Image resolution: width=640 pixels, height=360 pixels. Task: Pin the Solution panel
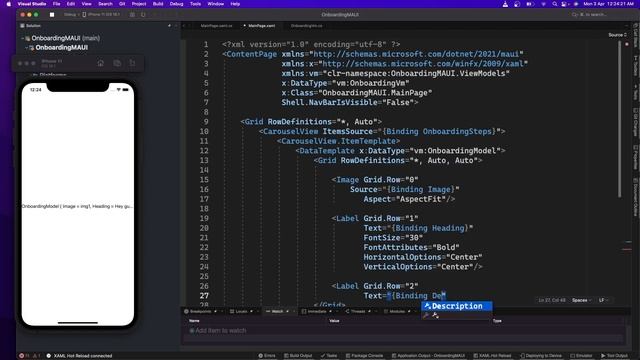click(x=169, y=26)
